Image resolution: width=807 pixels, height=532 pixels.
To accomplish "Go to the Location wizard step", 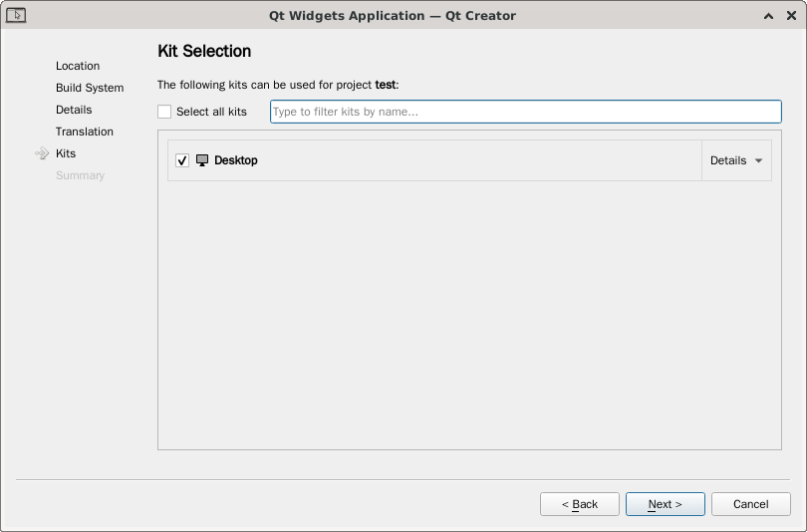I will tap(78, 66).
